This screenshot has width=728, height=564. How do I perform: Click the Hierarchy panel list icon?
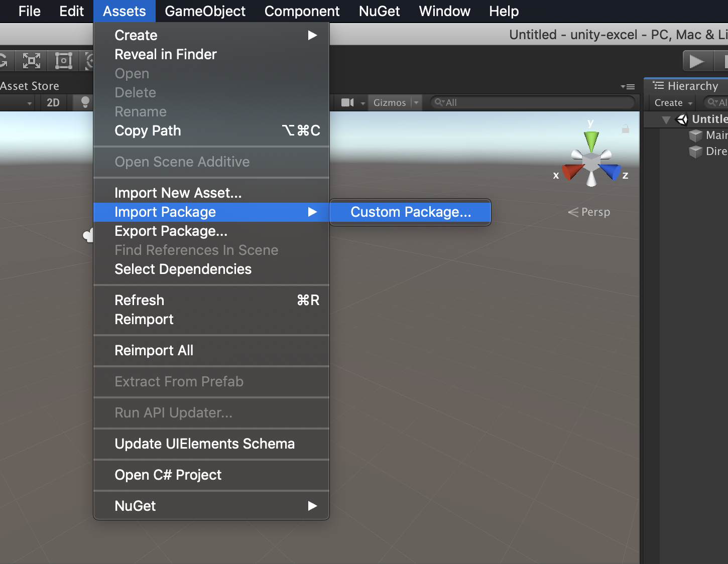point(657,86)
